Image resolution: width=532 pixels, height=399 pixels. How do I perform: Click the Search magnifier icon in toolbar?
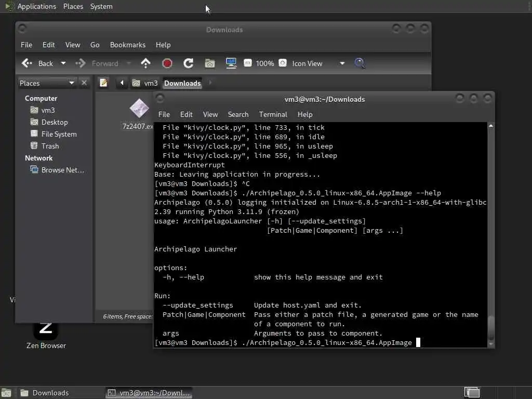pyautogui.click(x=360, y=63)
